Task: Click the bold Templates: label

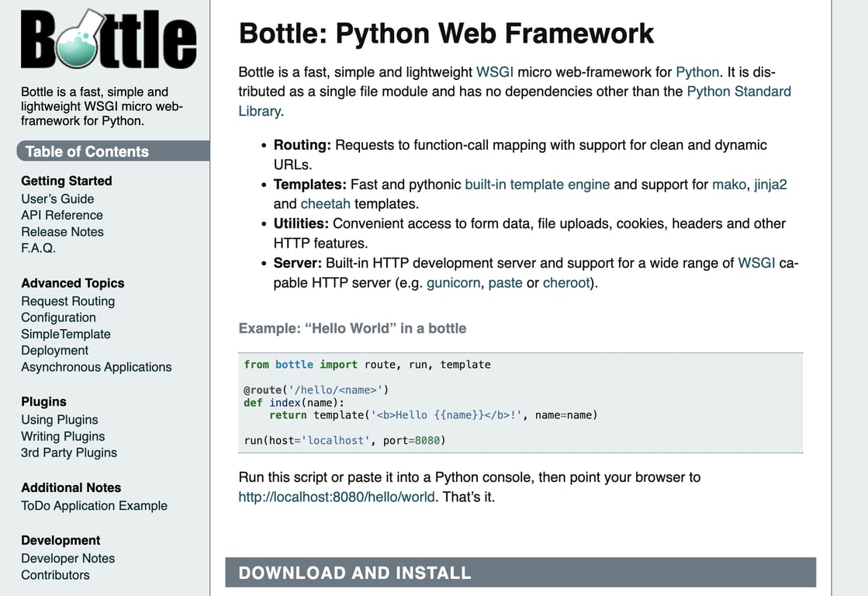Action: pyautogui.click(x=310, y=185)
